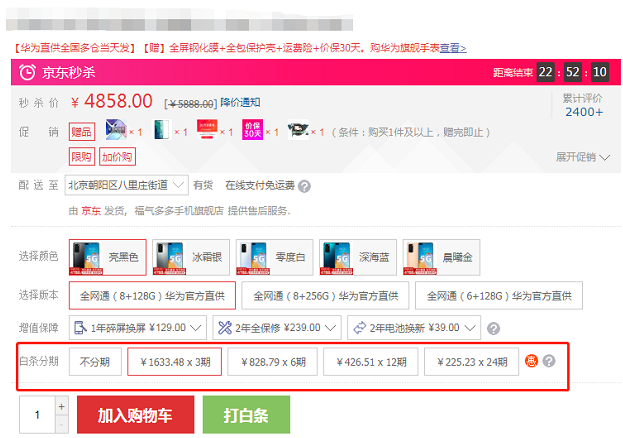This screenshot has width=623, height=438.
Task: Click the 降价通知 price alert link
Action: [240, 103]
